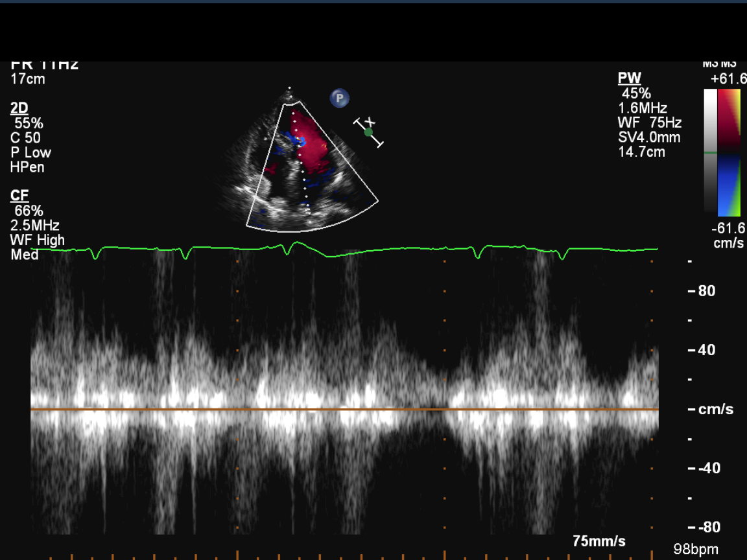Screen dimensions: 747x560
Task: Select the underlined PW mode label
Action: tap(629, 78)
